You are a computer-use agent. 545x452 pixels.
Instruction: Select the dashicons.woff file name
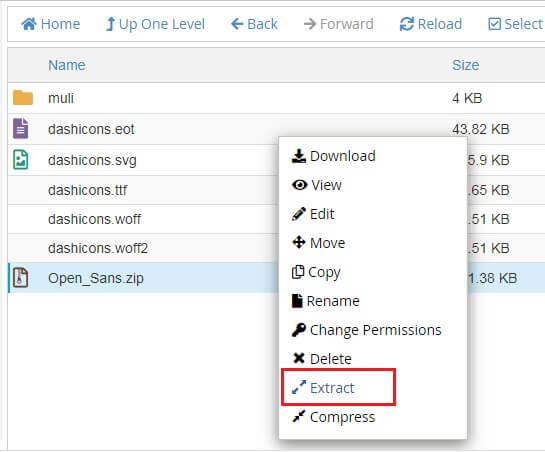point(95,219)
